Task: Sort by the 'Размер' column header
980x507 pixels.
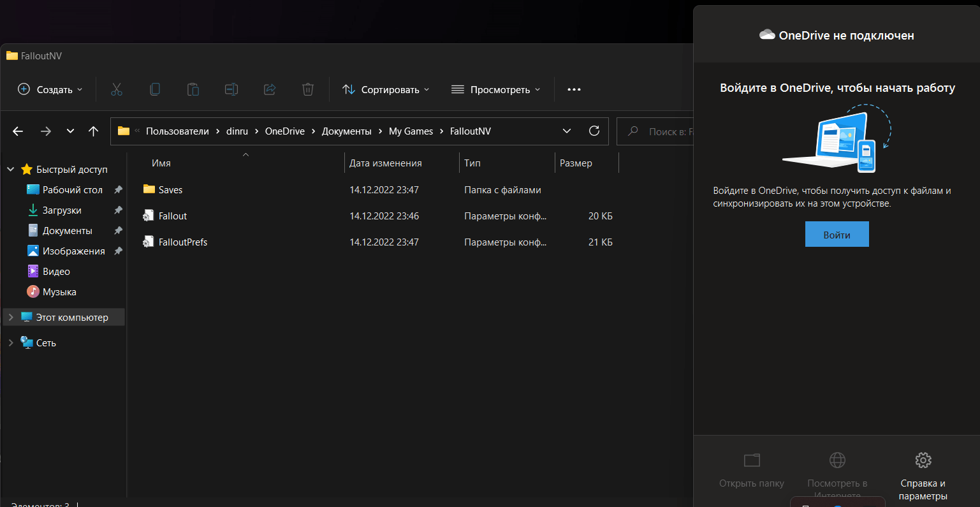Action: pyautogui.click(x=576, y=163)
